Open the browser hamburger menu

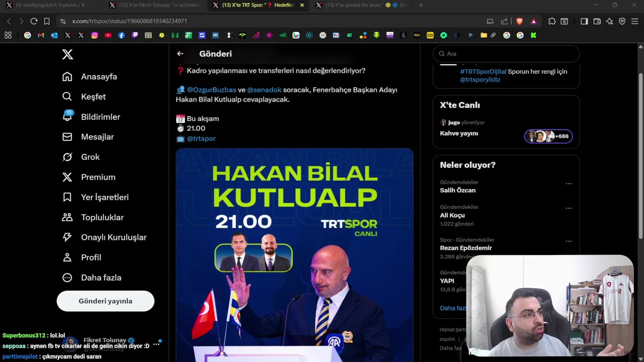point(635,21)
